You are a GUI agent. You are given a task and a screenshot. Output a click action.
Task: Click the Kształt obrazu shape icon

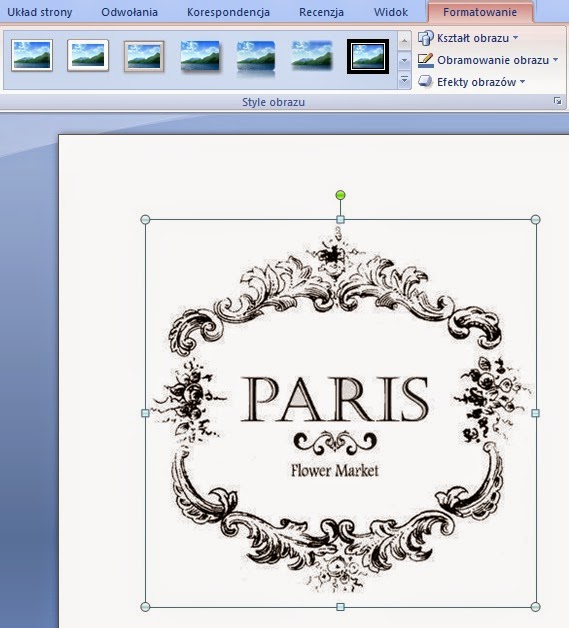[425, 38]
